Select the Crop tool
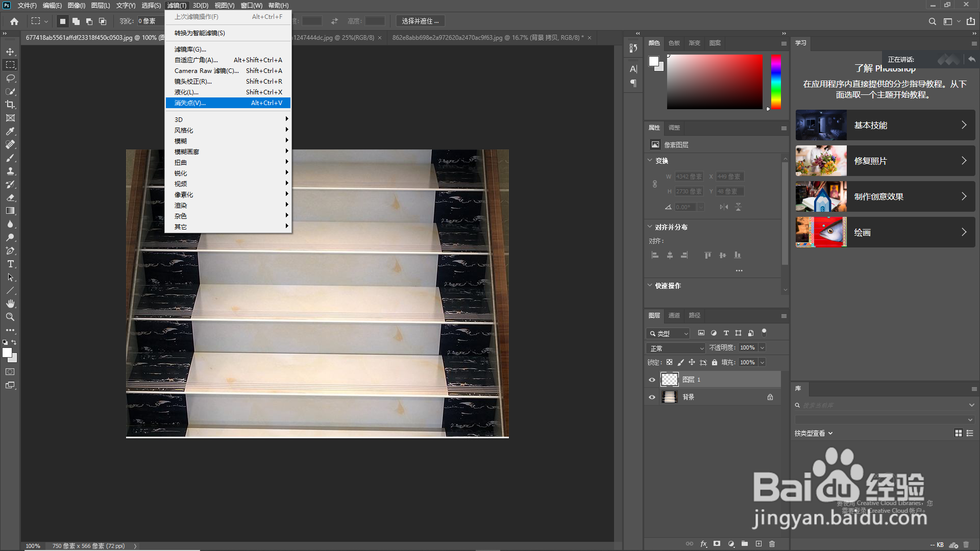The width and height of the screenshot is (980, 551). tap(10, 105)
